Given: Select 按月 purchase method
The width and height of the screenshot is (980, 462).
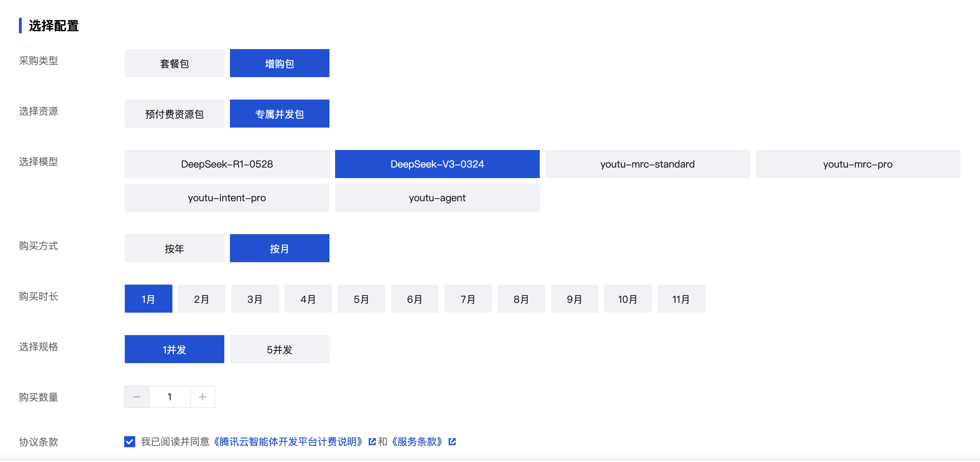Looking at the screenshot, I should (x=279, y=249).
